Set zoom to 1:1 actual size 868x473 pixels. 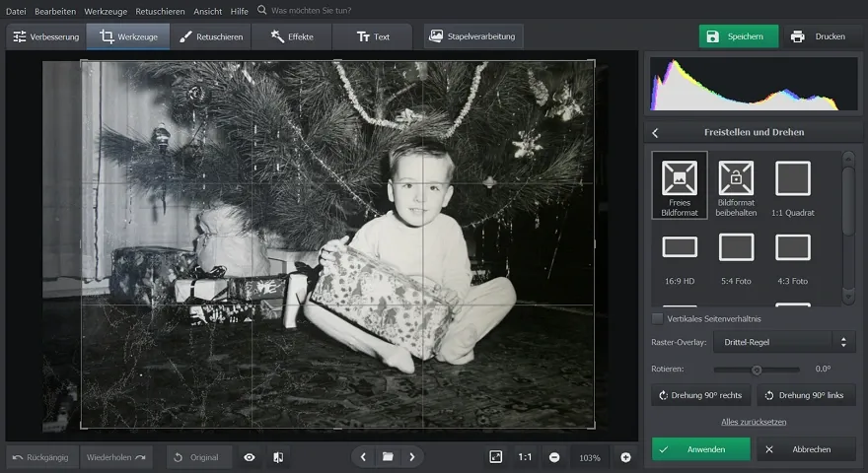click(525, 457)
